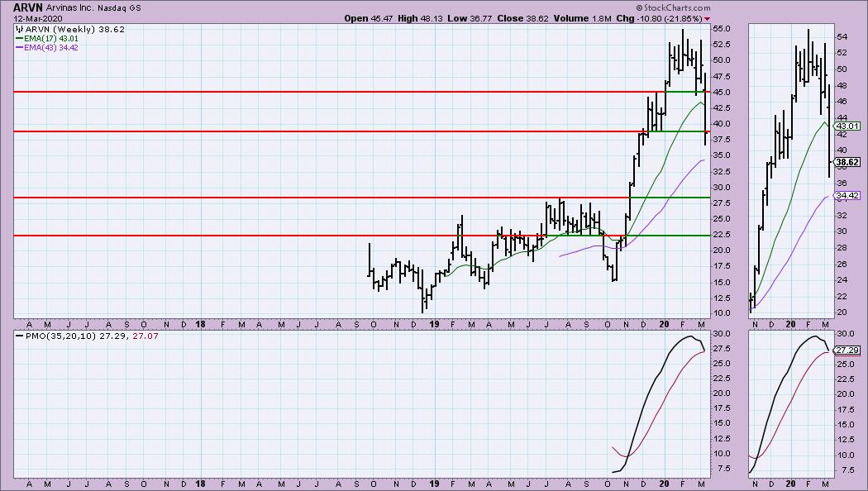The width and height of the screenshot is (868, 491).
Task: Click the 20 year label on main axis
Action: point(665,324)
